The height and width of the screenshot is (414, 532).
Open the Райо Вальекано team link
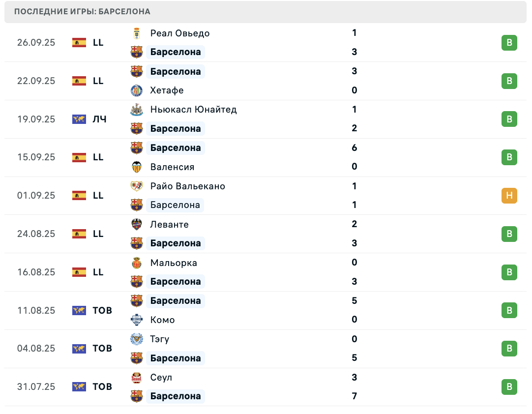(188, 186)
